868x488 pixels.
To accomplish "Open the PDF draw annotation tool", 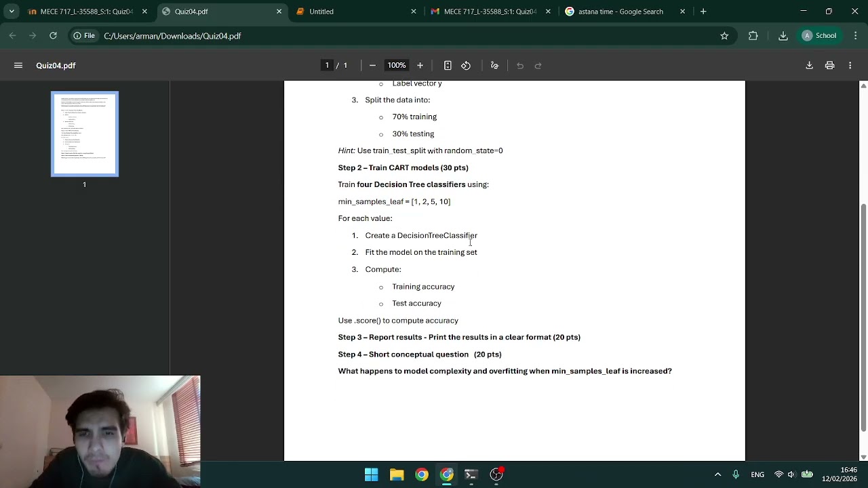I will coord(494,66).
